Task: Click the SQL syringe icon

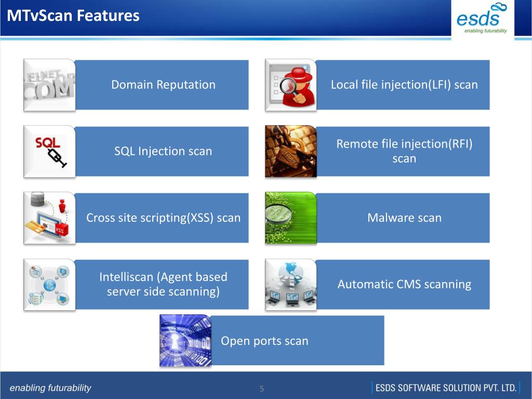Action: pos(49,151)
